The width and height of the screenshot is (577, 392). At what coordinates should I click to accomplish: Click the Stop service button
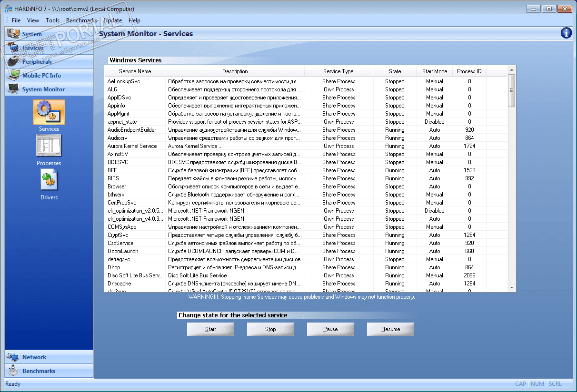270,329
